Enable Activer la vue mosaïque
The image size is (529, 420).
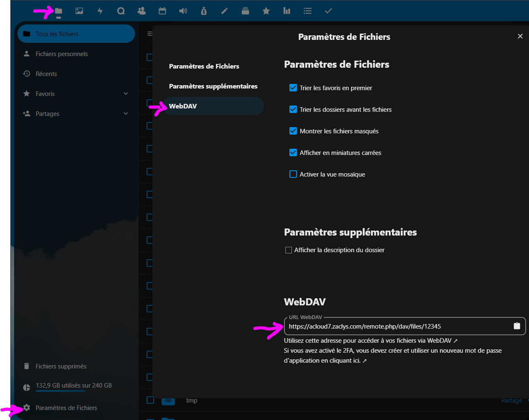coord(293,174)
